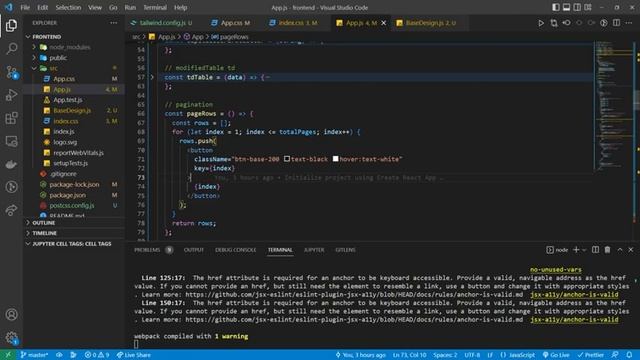The image size is (640, 360).
Task: Click the Go Live server toggle
Action: [556, 355]
